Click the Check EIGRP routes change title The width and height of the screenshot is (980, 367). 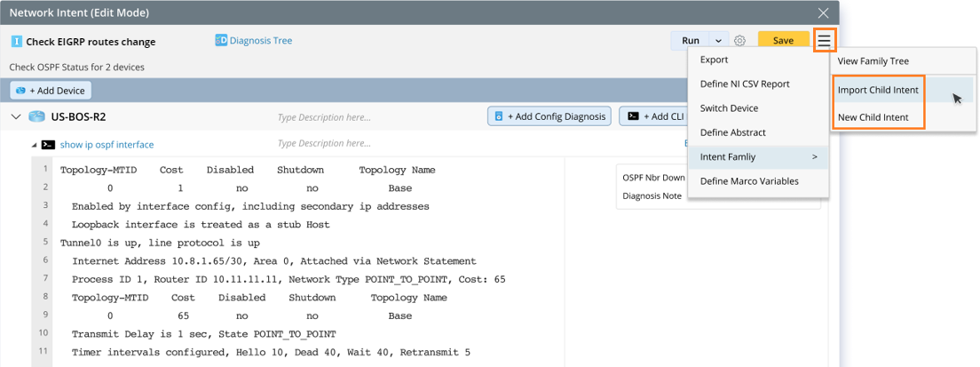[91, 42]
